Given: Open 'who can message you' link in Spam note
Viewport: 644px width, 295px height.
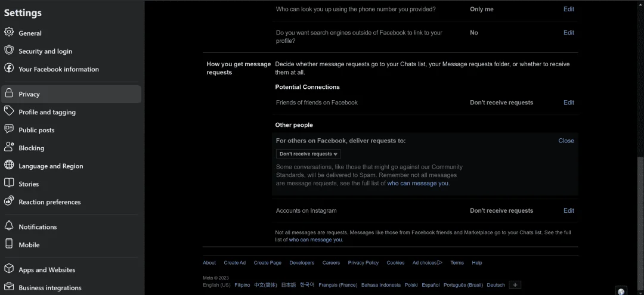Looking at the screenshot, I should (x=417, y=184).
